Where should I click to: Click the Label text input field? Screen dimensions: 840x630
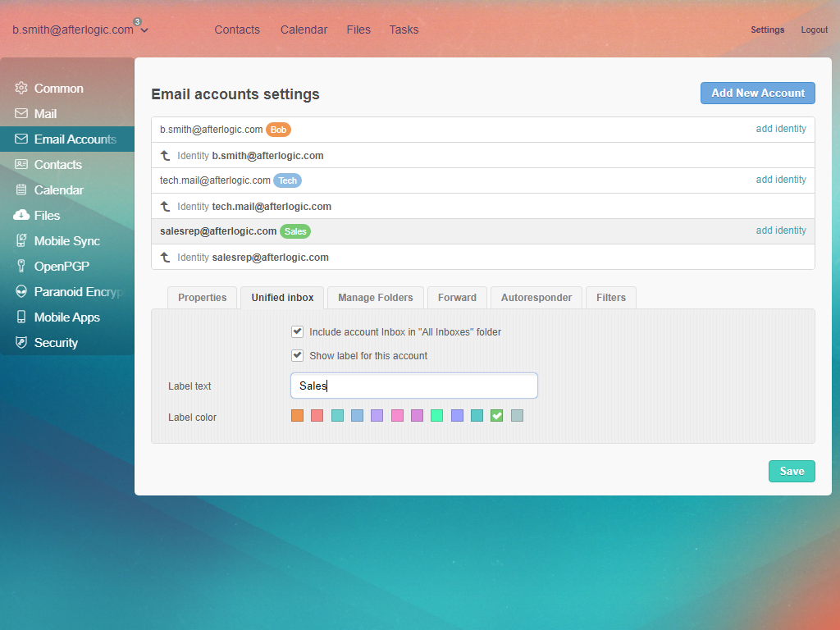click(x=414, y=386)
